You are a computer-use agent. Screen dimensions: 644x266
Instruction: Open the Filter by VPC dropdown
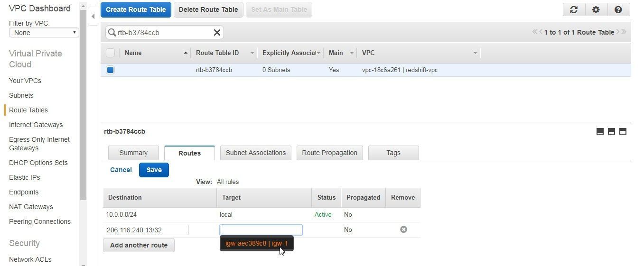click(x=44, y=33)
